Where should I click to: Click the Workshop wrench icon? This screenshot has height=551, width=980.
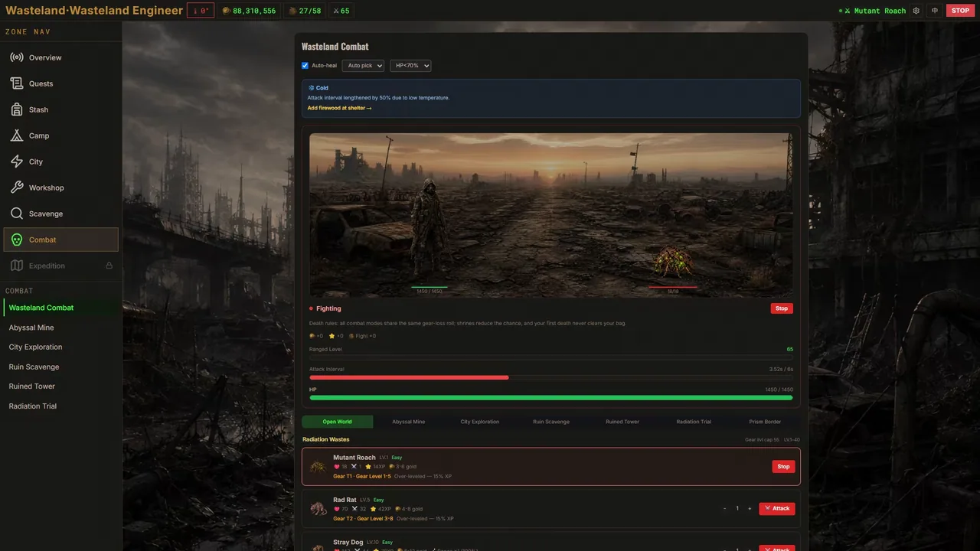(x=16, y=187)
